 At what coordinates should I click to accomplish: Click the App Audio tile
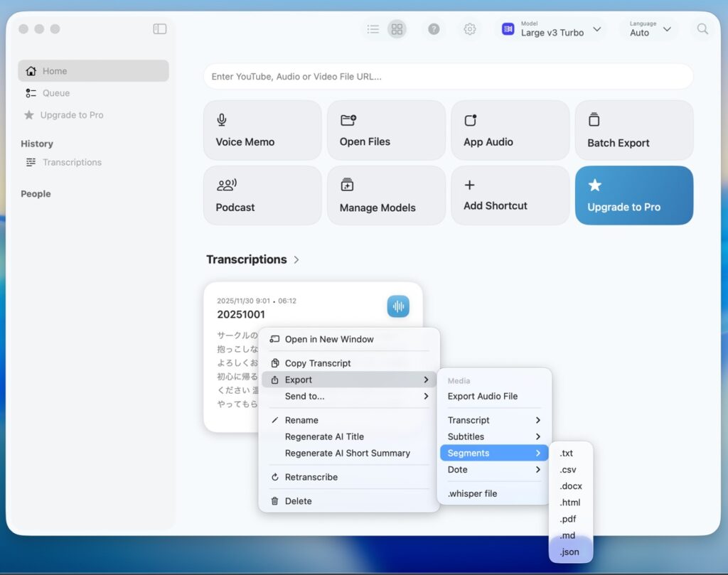click(510, 130)
